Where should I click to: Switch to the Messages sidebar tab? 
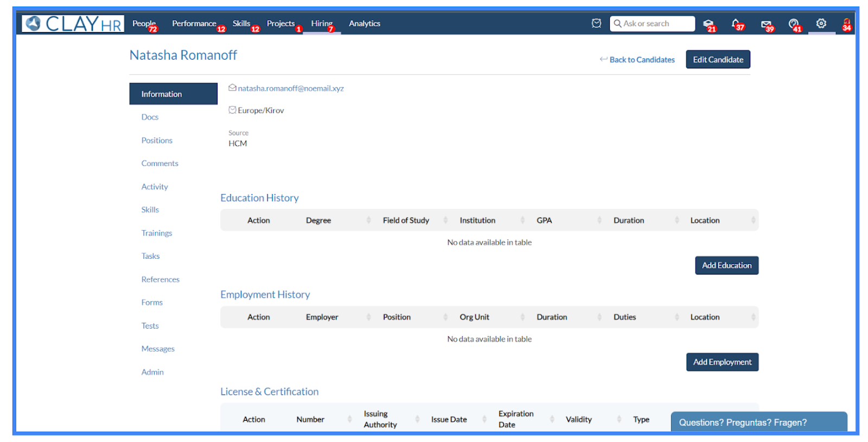click(x=158, y=349)
